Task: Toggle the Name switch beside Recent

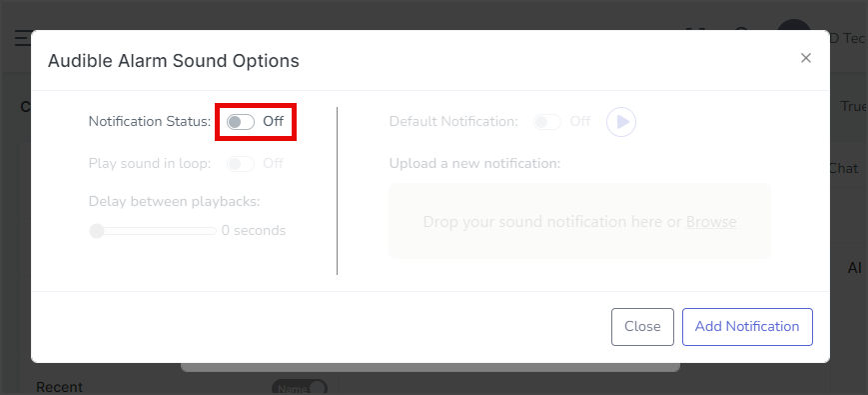Action: pyautogui.click(x=300, y=388)
